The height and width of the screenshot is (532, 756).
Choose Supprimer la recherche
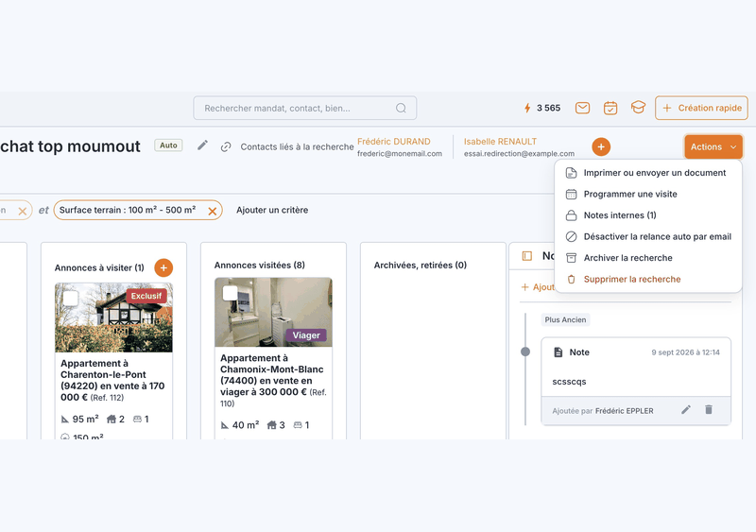coord(648,279)
